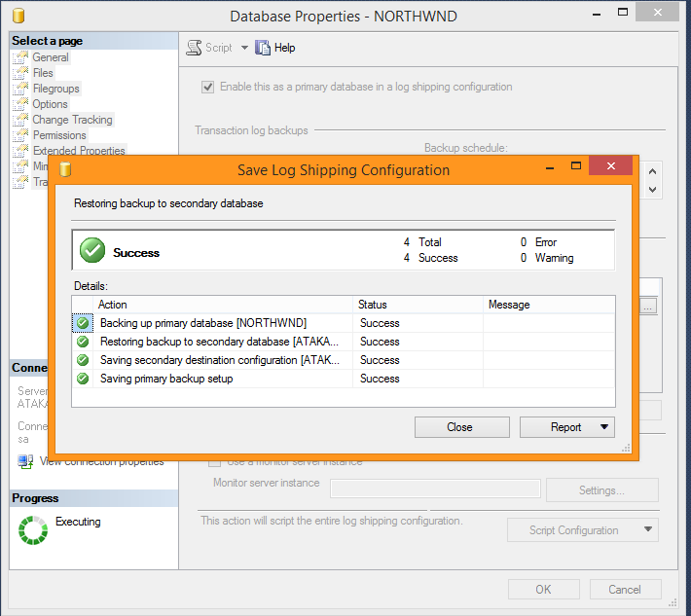Open the Script dropdown arrow in toolbar

(244, 48)
